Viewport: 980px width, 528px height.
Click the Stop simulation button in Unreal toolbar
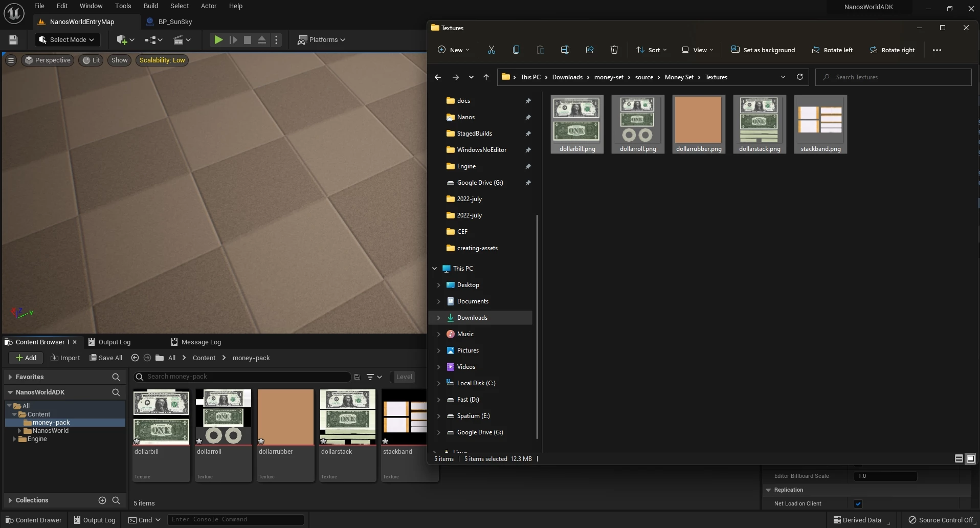point(248,40)
